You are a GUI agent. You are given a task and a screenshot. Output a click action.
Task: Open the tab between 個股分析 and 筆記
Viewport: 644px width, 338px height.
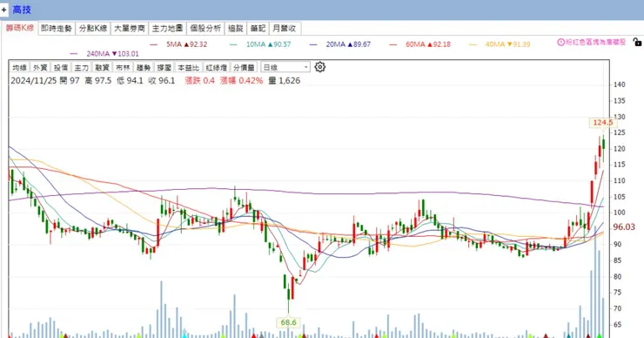click(235, 29)
